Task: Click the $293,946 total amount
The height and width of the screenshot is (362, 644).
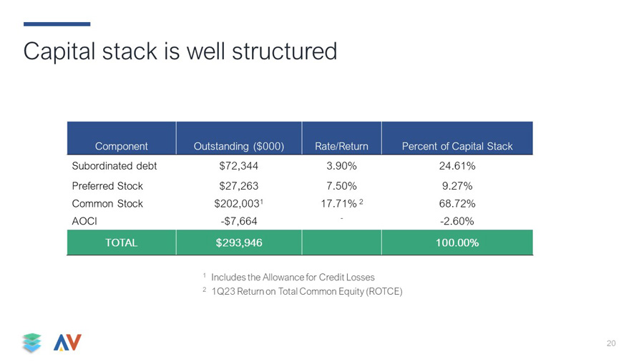Action: click(239, 243)
